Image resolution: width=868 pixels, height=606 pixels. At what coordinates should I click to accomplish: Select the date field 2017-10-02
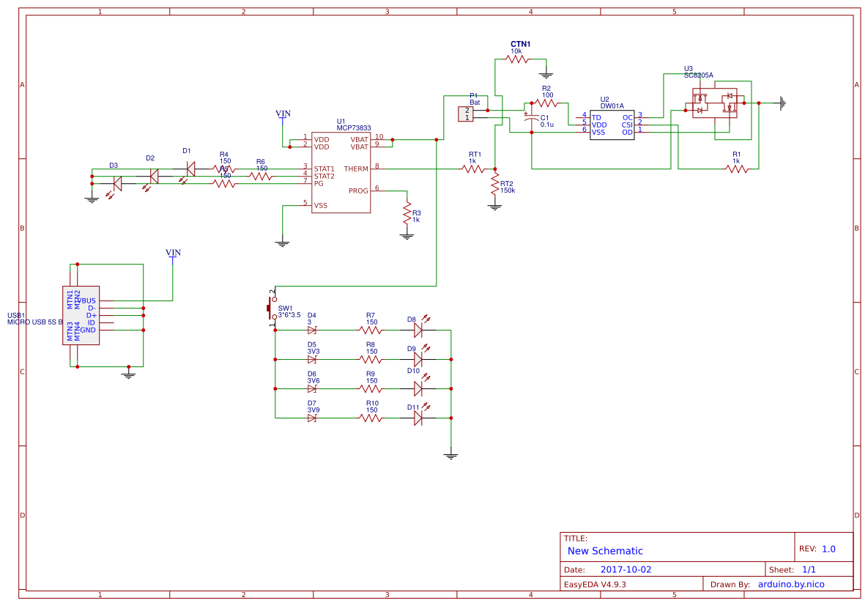coord(626,569)
